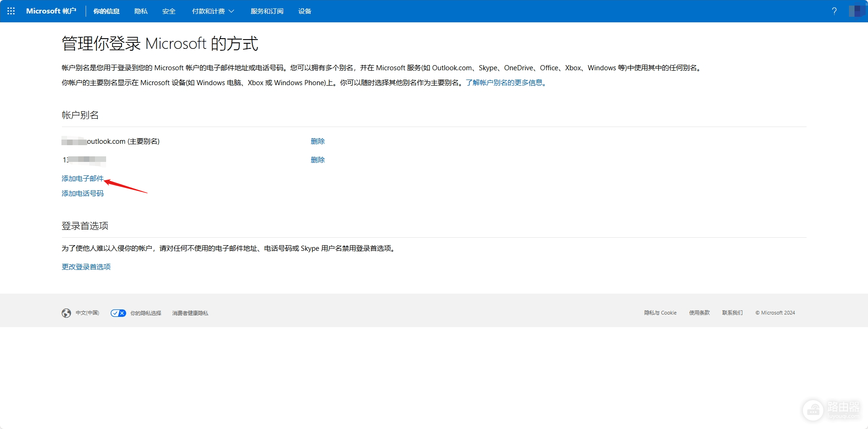Select the outlook.com (主要别名) text

tap(123, 141)
